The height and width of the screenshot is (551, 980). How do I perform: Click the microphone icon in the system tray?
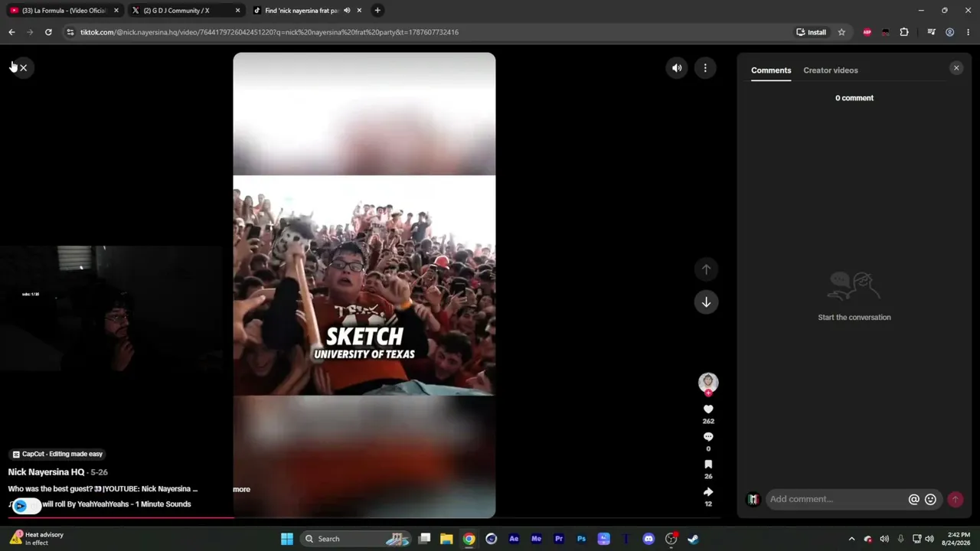[900, 539]
